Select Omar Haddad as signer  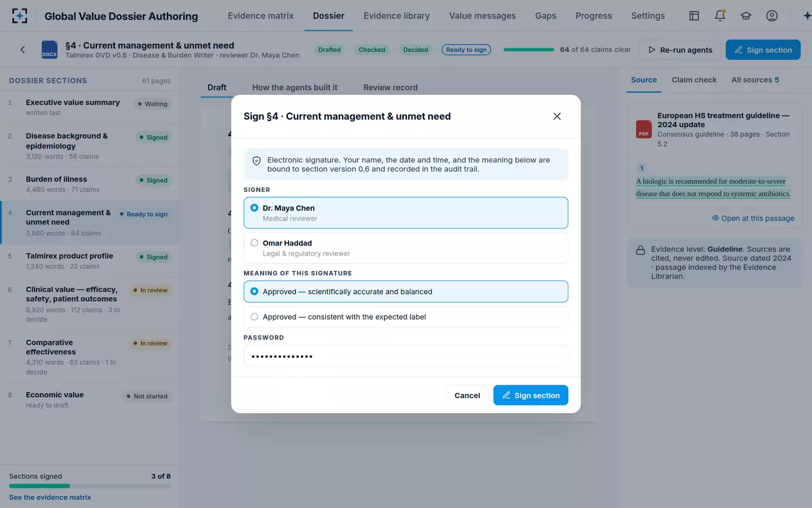(406, 248)
